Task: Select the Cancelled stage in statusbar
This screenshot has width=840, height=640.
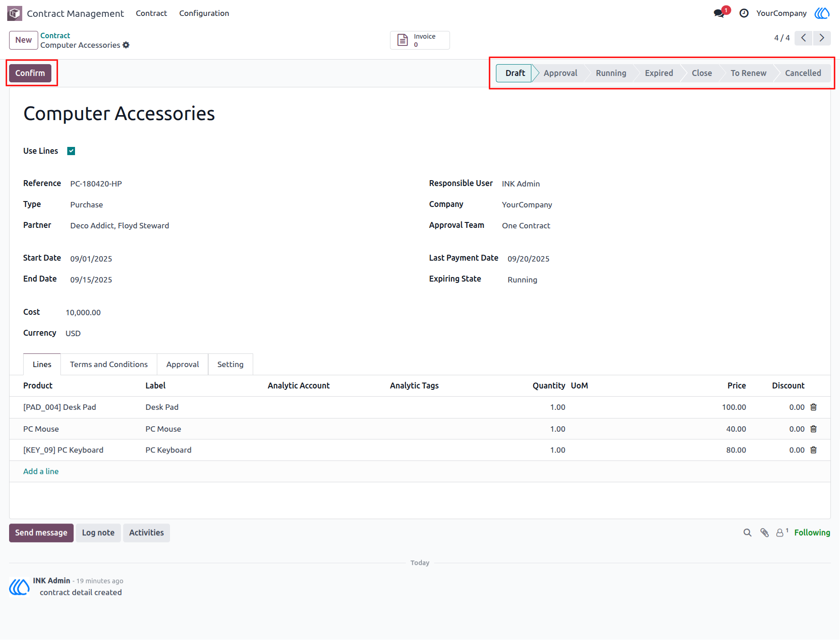Action: point(803,73)
